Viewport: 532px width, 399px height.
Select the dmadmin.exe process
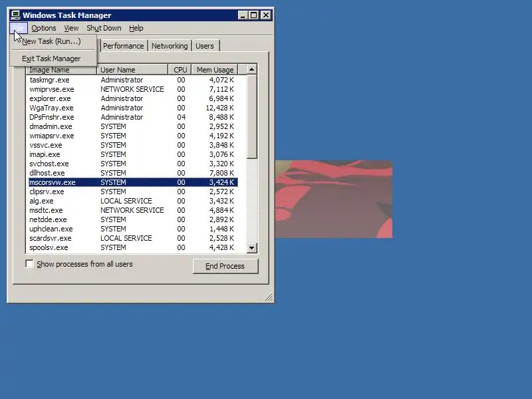coord(133,126)
